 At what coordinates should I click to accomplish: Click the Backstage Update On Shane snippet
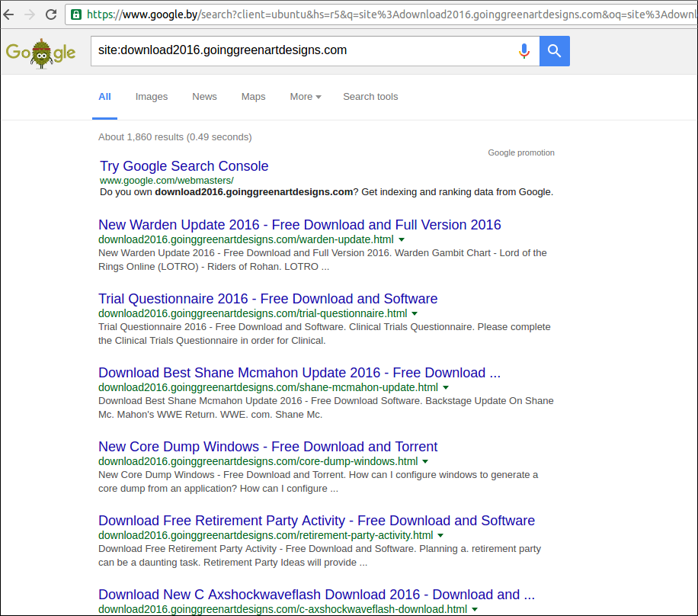(326, 408)
